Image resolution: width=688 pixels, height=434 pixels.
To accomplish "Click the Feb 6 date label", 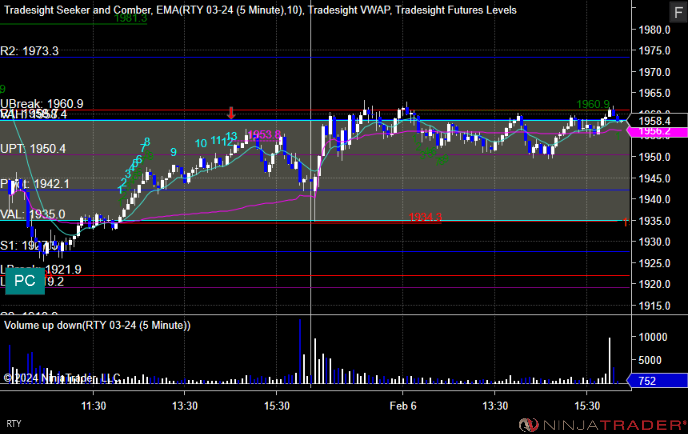I will tap(403, 406).
